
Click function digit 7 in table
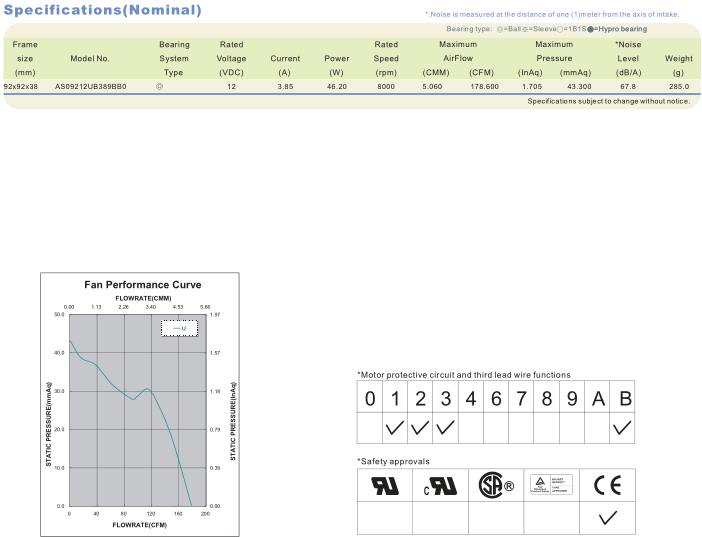[x=521, y=399]
